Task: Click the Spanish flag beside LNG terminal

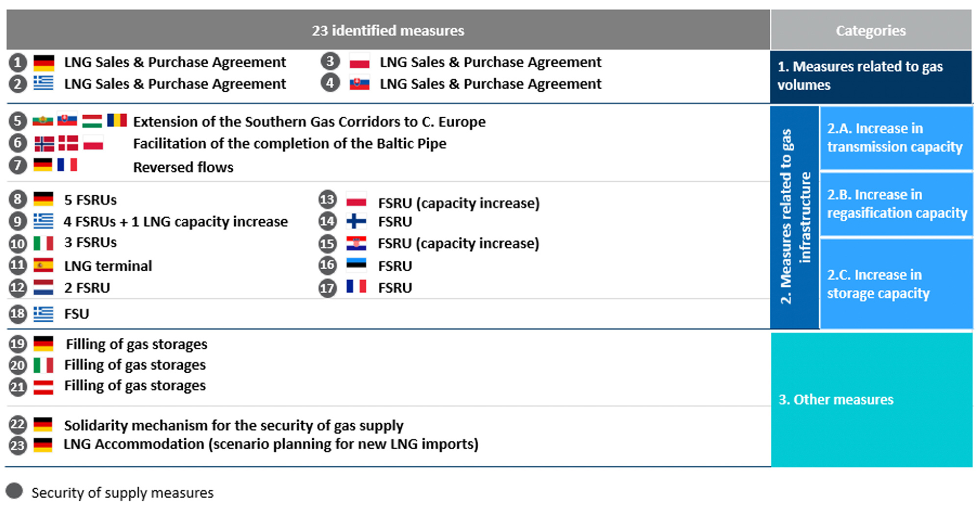Action: click(x=44, y=266)
